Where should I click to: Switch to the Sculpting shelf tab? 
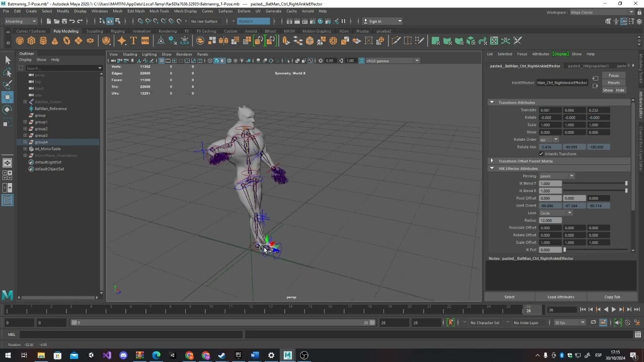click(94, 31)
